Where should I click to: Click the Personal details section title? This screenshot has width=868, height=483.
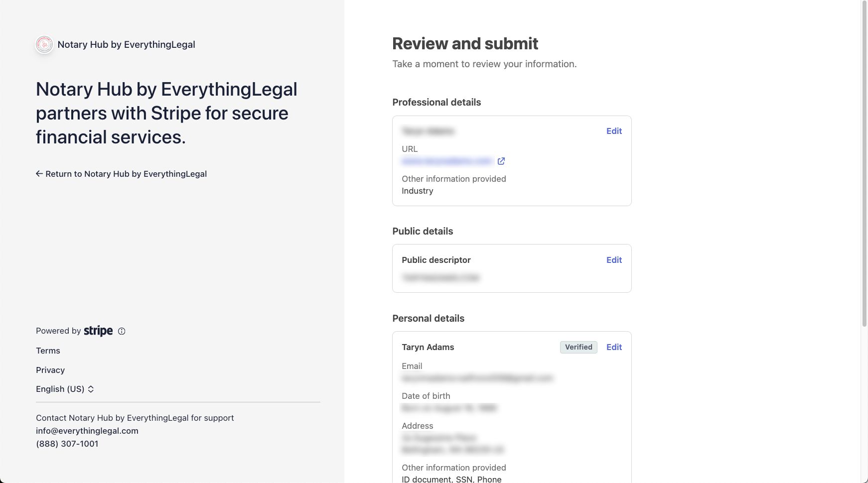(428, 318)
